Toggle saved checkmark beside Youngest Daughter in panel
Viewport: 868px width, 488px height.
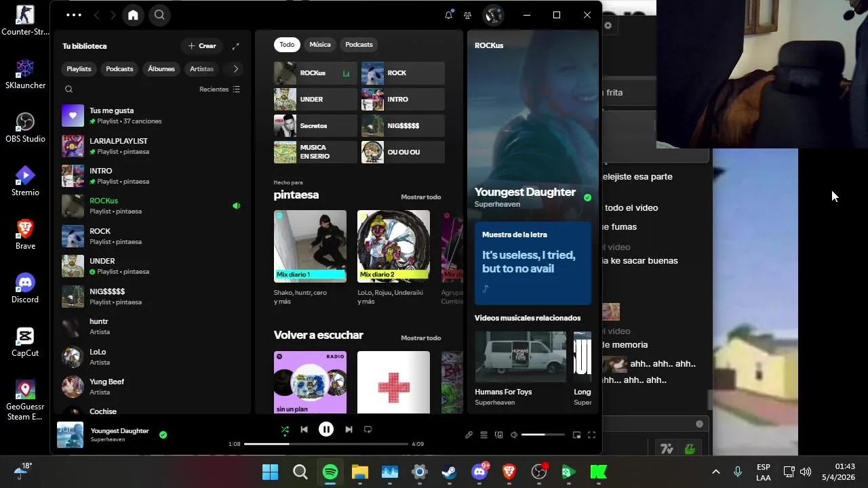pyautogui.click(x=587, y=198)
